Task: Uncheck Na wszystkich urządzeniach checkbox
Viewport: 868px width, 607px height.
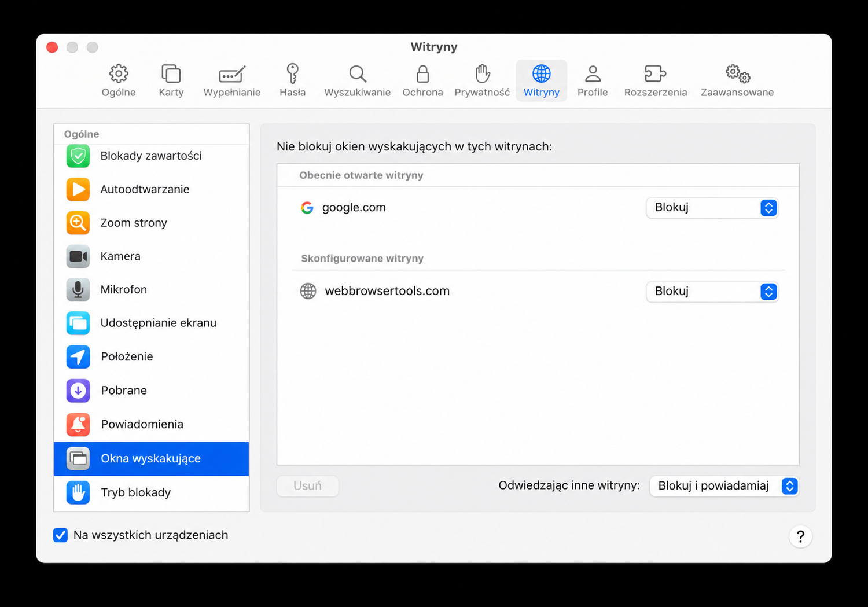Action: click(x=61, y=535)
